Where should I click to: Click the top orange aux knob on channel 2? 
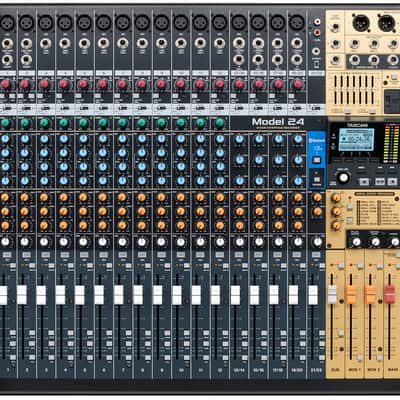(25, 198)
